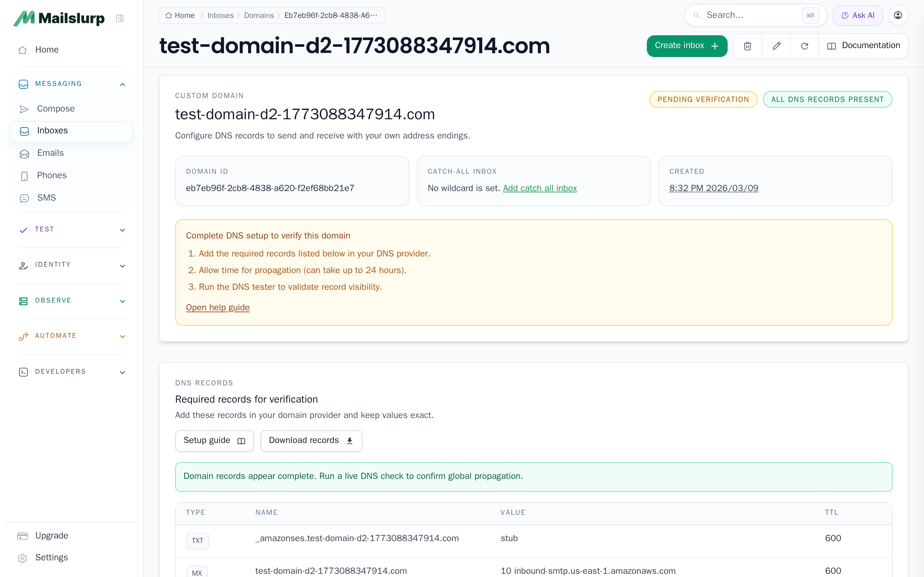Refresh the domain using the reload icon
The width and height of the screenshot is (924, 577).
pyautogui.click(x=805, y=46)
